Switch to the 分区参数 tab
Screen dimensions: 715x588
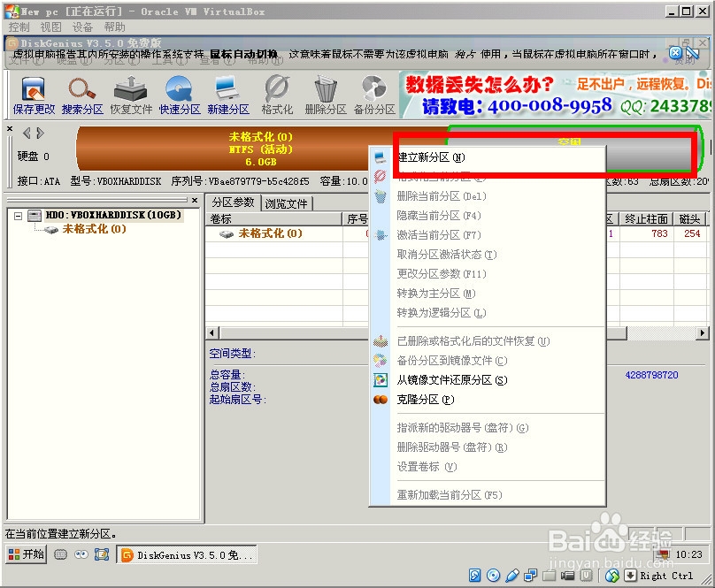(233, 202)
